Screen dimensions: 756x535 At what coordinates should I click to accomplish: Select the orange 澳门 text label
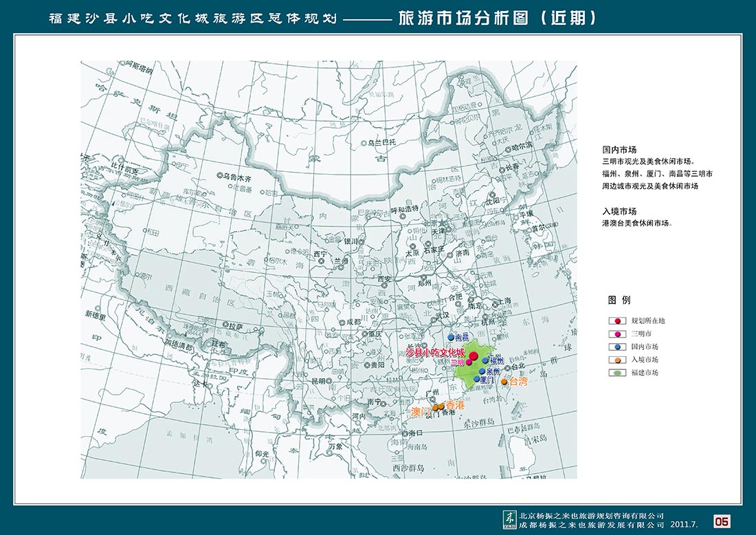click(x=421, y=412)
